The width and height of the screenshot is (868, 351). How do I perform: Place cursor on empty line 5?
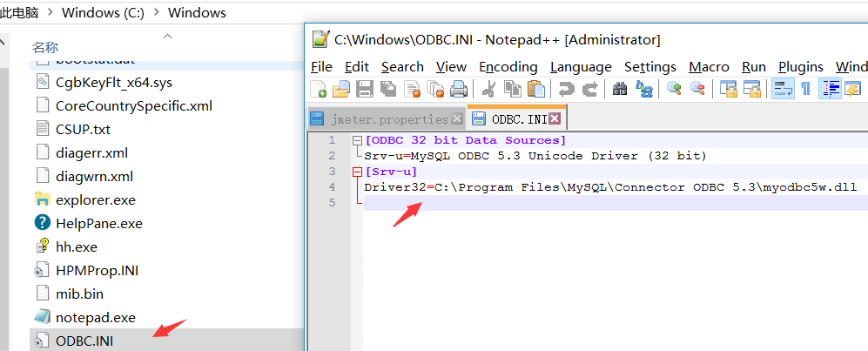pos(616,203)
